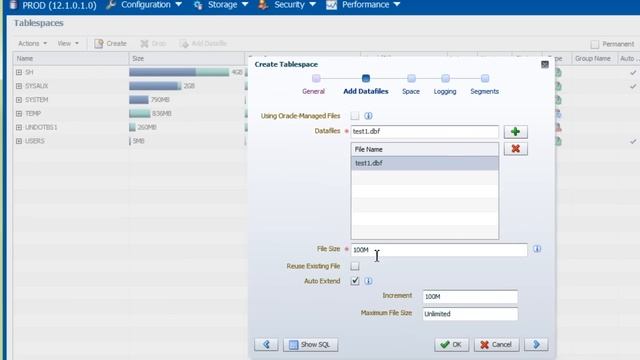The height and width of the screenshot is (360, 640).
Task: Click the Performance chart icon
Action: tap(331, 5)
